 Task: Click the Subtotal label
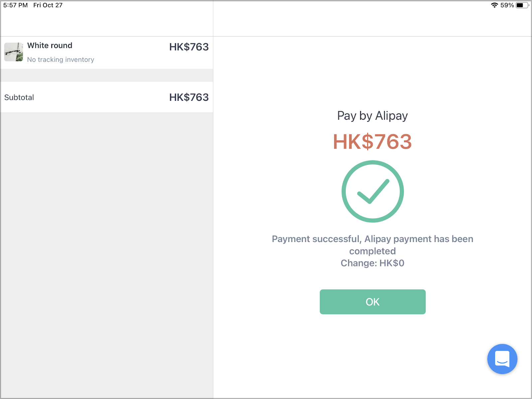click(19, 97)
